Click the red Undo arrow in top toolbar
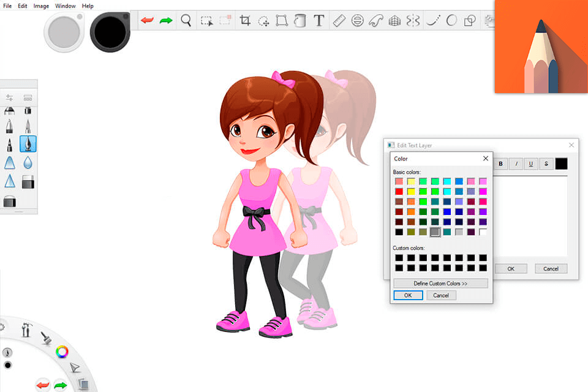Screen dimensions: 588x392 coord(148,20)
